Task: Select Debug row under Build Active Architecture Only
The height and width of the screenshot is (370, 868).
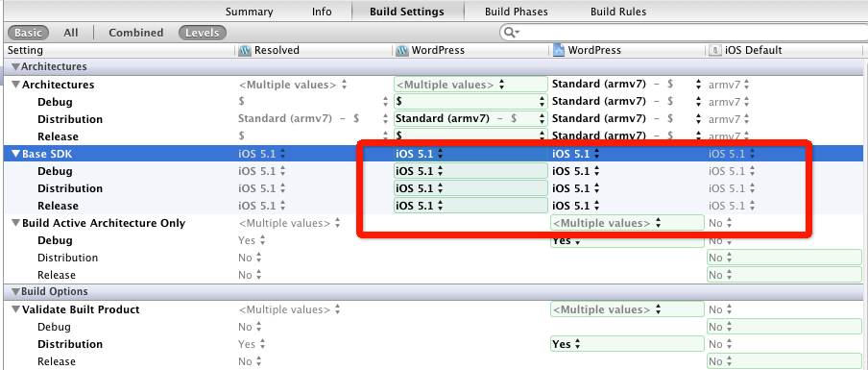Action: 55,240
